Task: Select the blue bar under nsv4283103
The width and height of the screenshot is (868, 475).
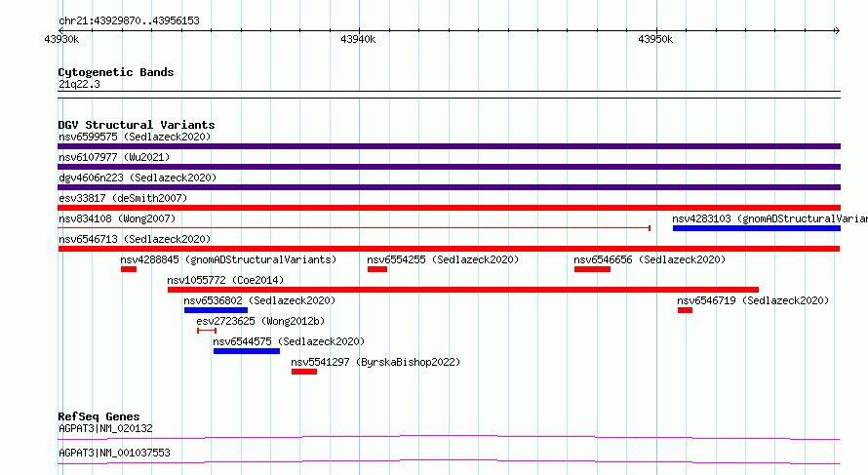Action: pyautogui.click(x=757, y=228)
